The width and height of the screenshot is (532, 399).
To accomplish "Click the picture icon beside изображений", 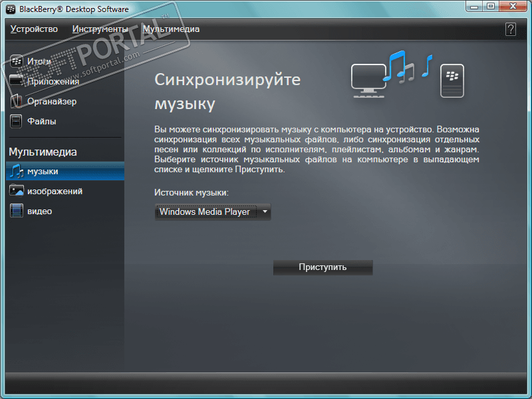I will (16, 191).
